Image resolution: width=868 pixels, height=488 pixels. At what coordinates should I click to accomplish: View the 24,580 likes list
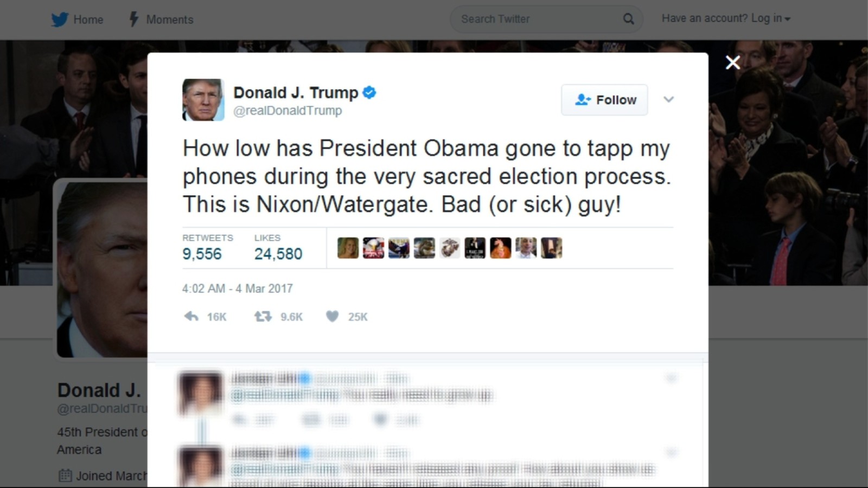(278, 248)
